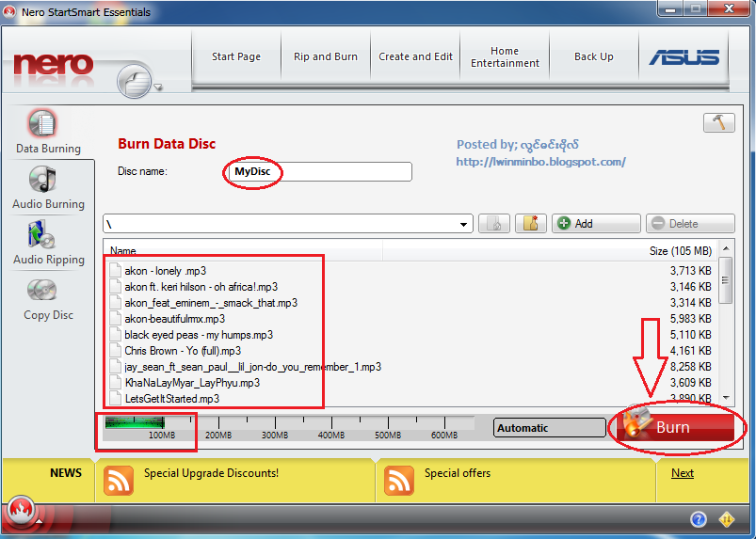
Task: Click the 5,983 KB size value
Action: 690,318
